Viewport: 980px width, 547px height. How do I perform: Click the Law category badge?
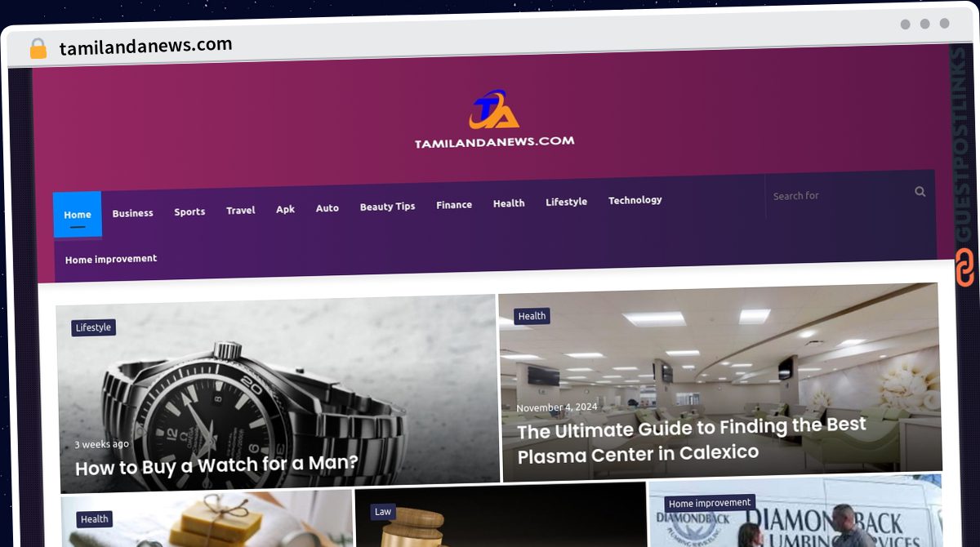[x=383, y=512]
